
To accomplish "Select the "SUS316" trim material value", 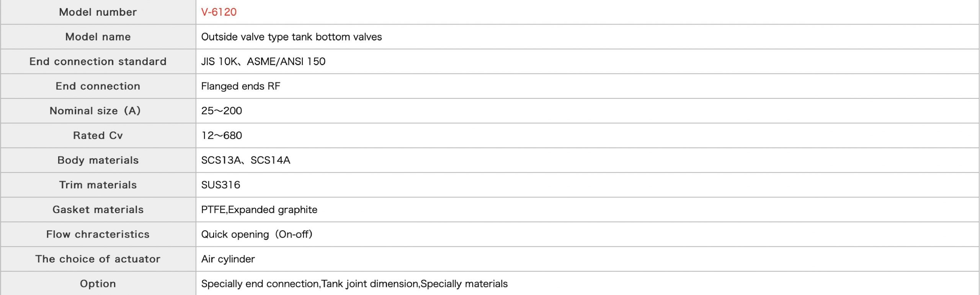I will coord(220,185).
